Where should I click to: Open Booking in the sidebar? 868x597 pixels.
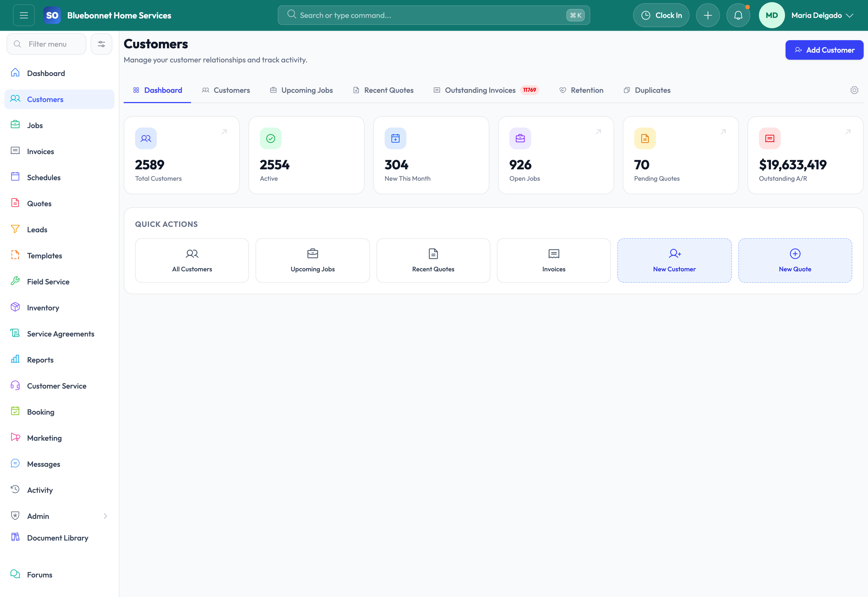tap(59, 412)
